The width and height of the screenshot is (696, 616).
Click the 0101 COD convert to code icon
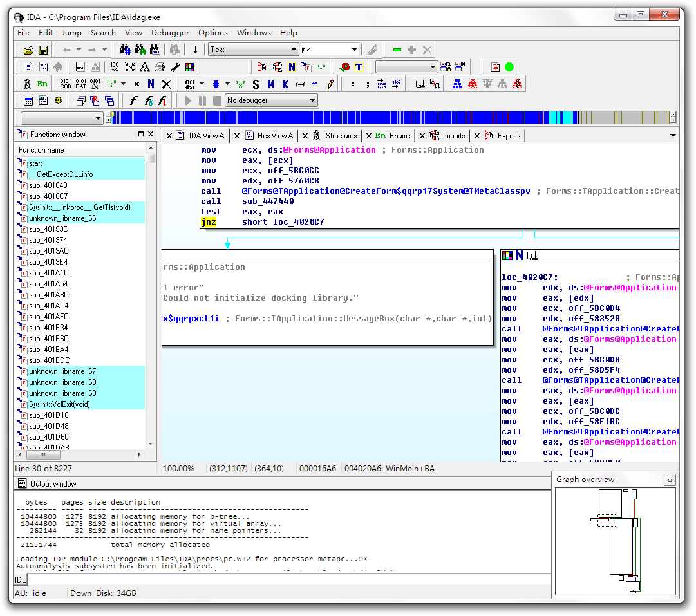click(65, 84)
